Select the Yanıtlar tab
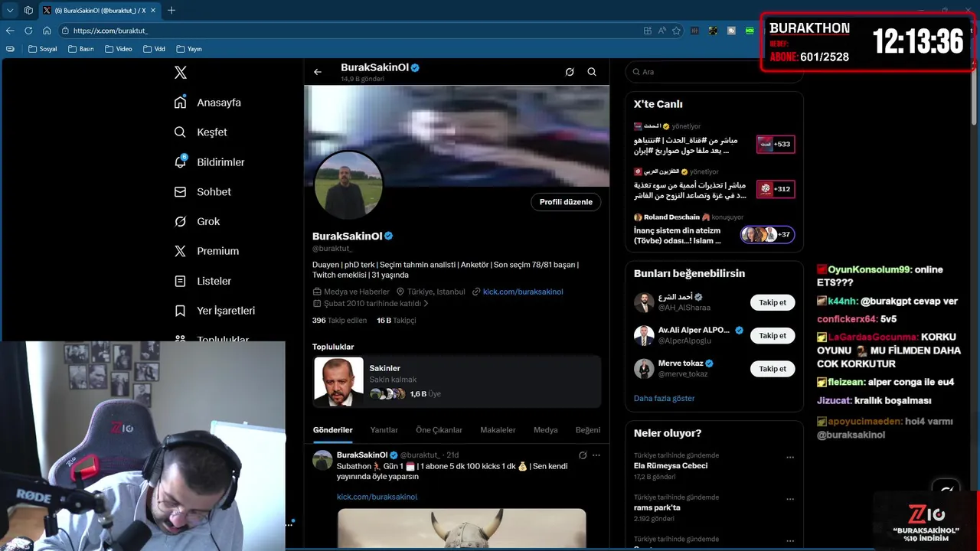 [384, 430]
